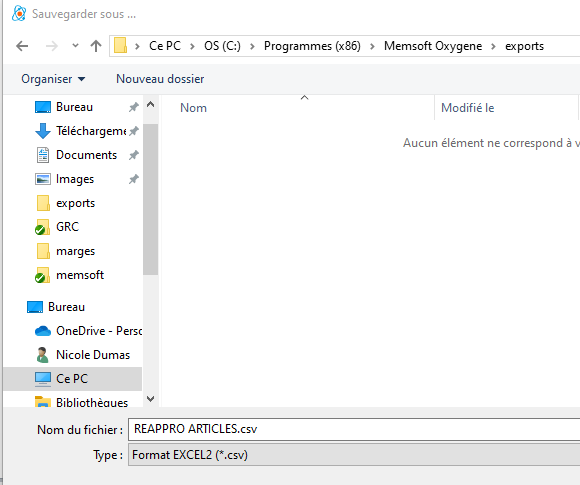Screen dimensions: 580x485
Task: Click Memsoft Oxygene icon in title bar
Action: point(19,14)
